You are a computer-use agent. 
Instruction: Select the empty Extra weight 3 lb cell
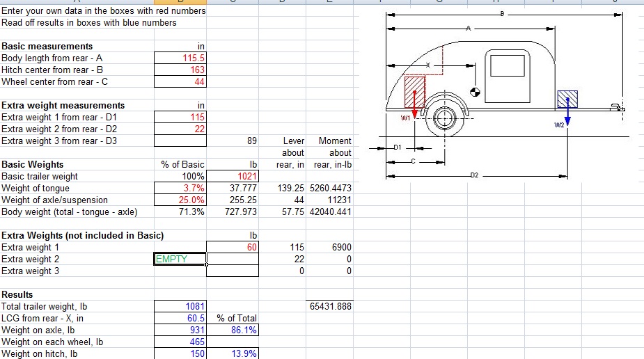pos(233,271)
